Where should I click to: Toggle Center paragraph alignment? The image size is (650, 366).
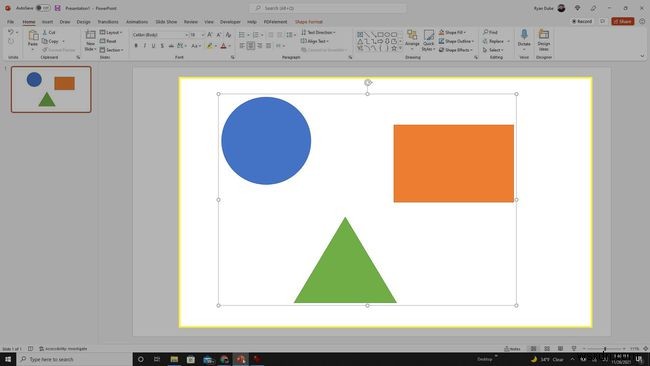tap(251, 46)
